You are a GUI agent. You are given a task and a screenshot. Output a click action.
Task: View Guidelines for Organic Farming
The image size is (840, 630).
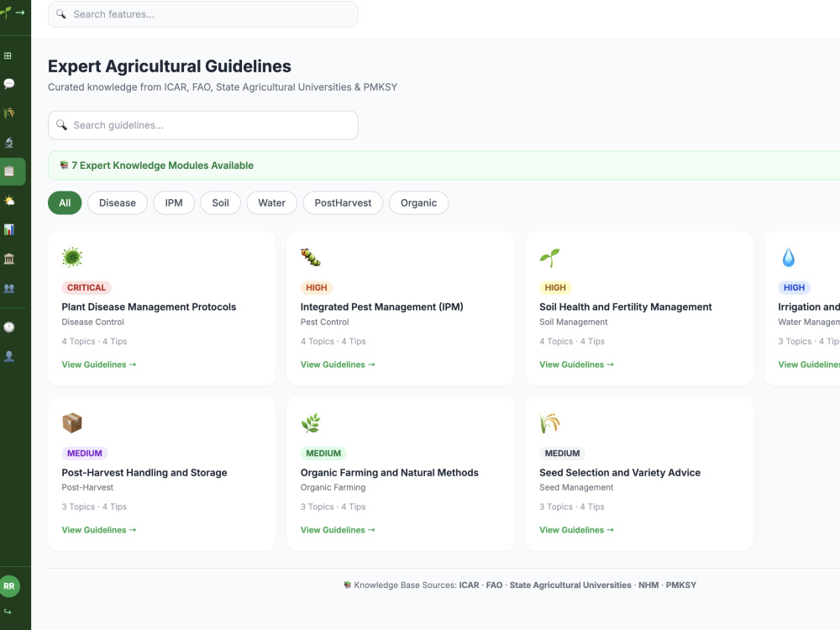[338, 530]
